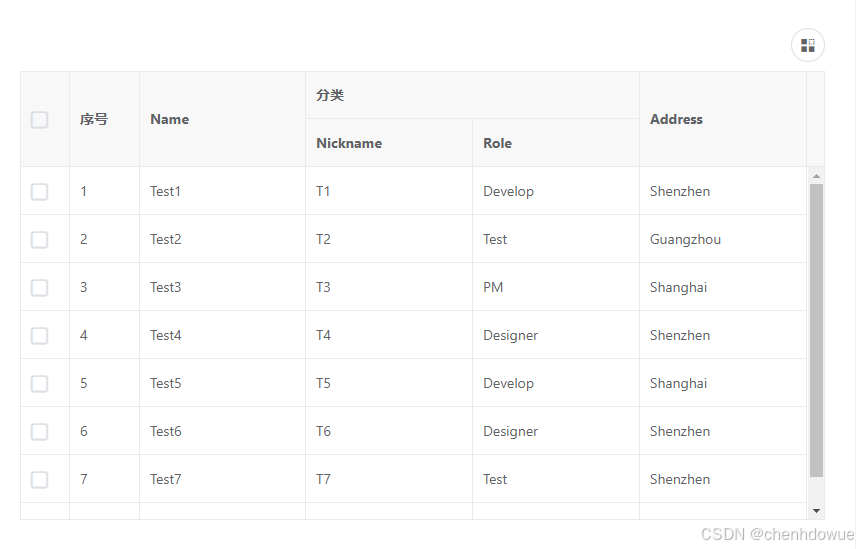
Task: Check the box for row Test2
Action: (x=39, y=240)
